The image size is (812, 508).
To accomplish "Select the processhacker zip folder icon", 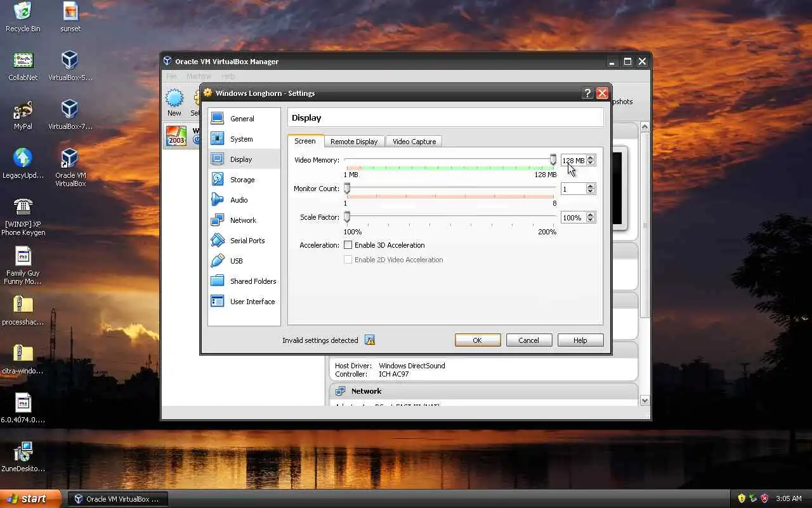I will (x=23, y=311).
